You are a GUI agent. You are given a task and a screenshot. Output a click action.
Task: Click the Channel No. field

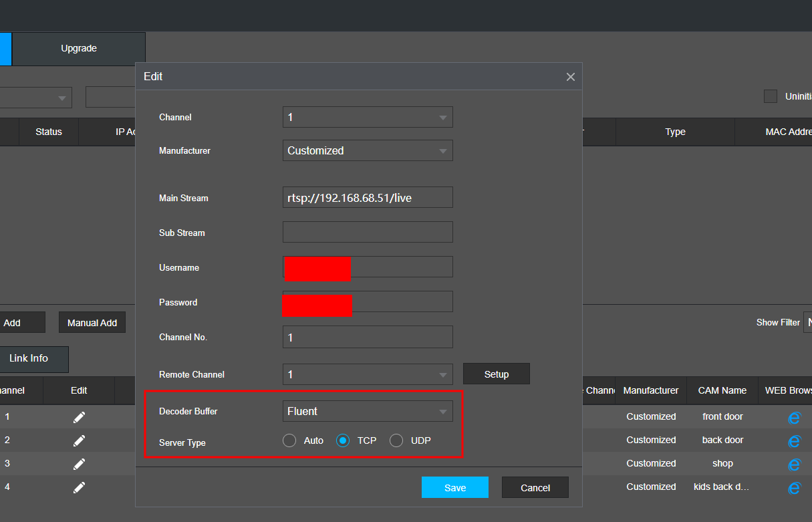(x=368, y=337)
